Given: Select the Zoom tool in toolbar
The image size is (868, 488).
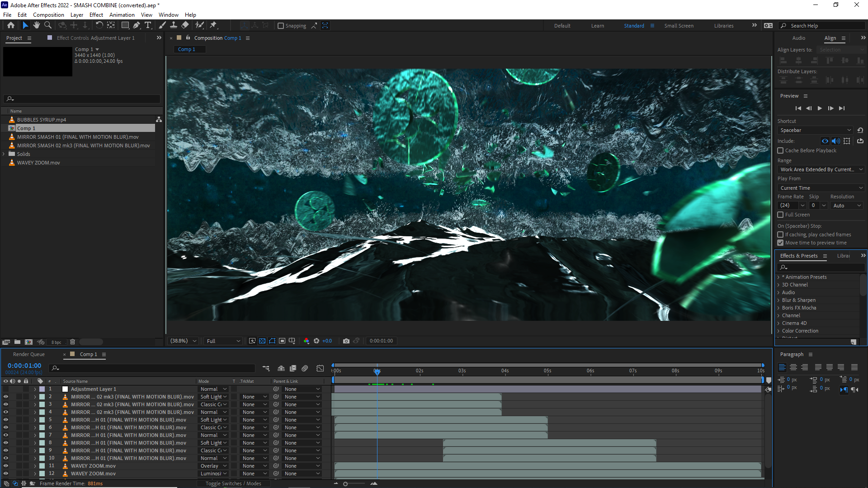Looking at the screenshot, I should click(48, 25).
